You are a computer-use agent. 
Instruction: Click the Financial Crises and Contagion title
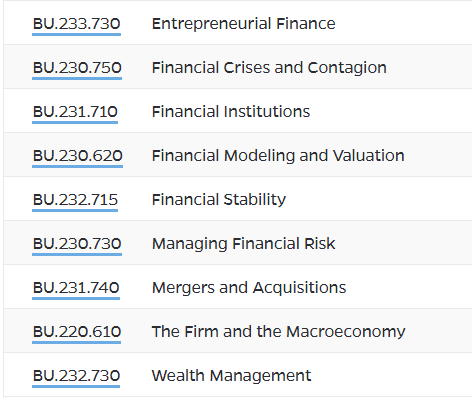tap(269, 68)
